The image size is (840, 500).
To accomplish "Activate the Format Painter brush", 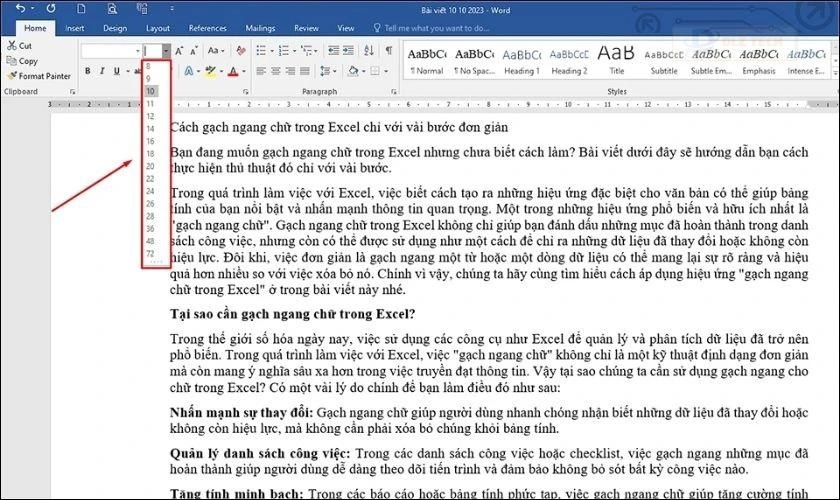I will pyautogui.click(x=39, y=76).
